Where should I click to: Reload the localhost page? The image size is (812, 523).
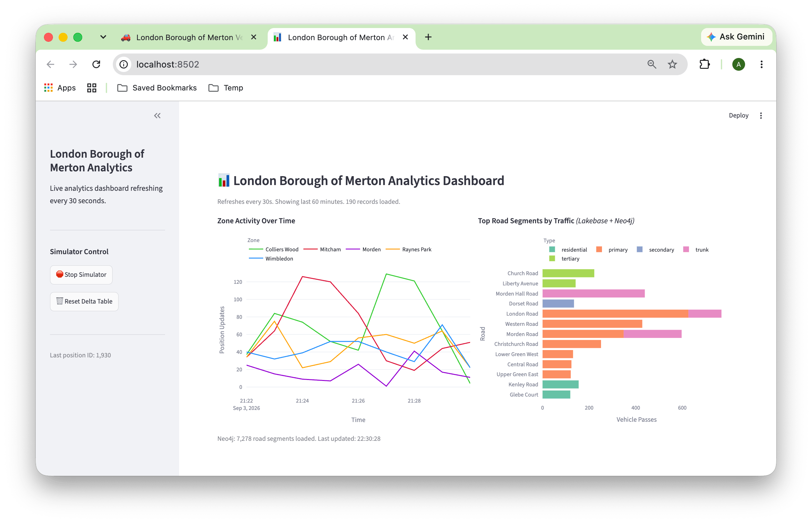(97, 64)
